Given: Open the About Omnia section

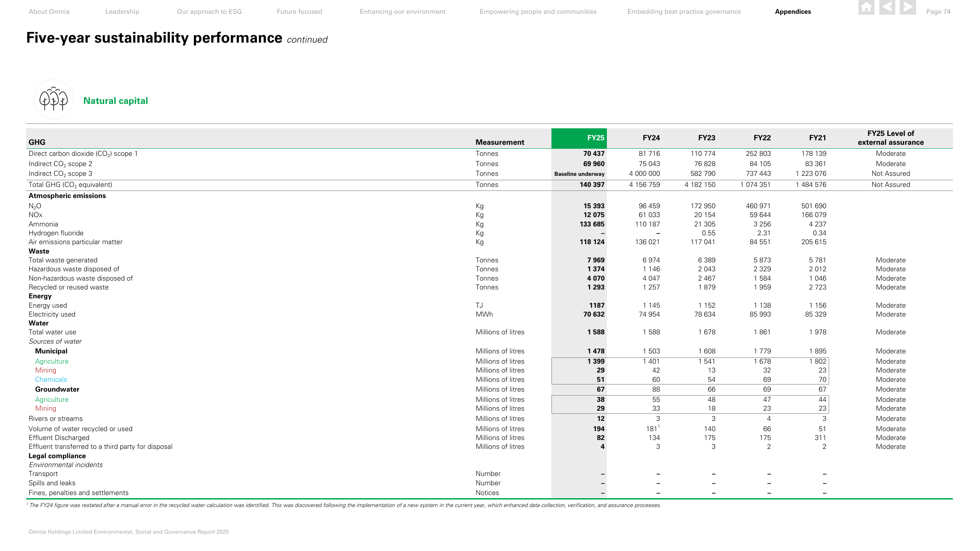Looking at the screenshot, I should (49, 12).
